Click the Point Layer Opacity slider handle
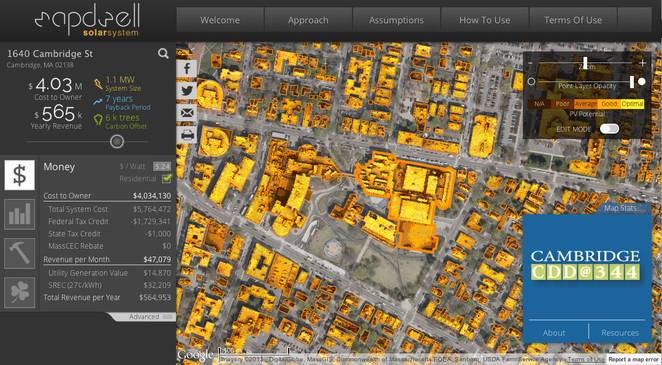Image resolution: width=662 pixels, height=365 pixels. click(632, 82)
